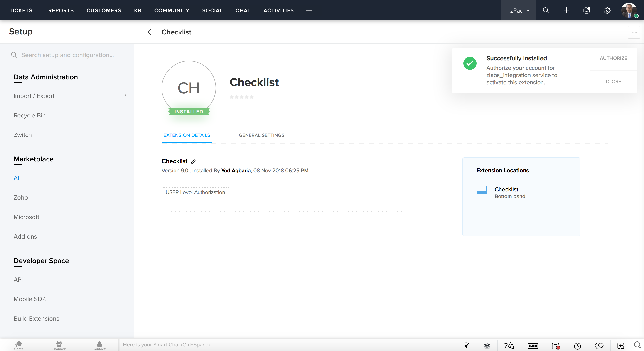The height and width of the screenshot is (351, 644).
Task: Click the clock icon in bottom bar
Action: coord(577,346)
